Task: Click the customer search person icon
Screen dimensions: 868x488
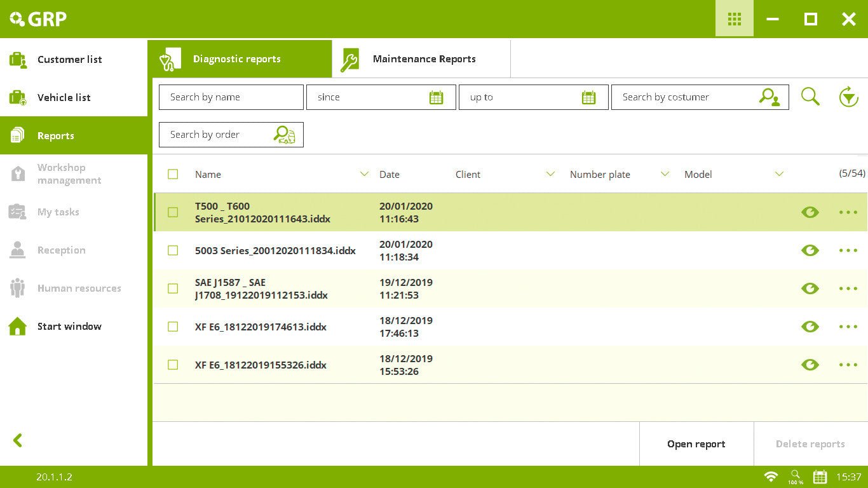Action: click(769, 97)
